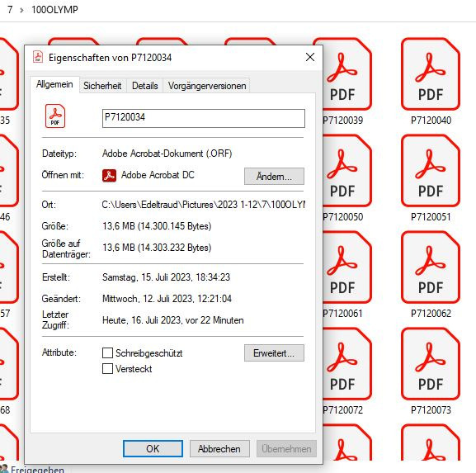Click the Dateityp text Adobe Acrobat-Dokument (.ORF)
The width and height of the screenshot is (476, 473).
coord(167,154)
